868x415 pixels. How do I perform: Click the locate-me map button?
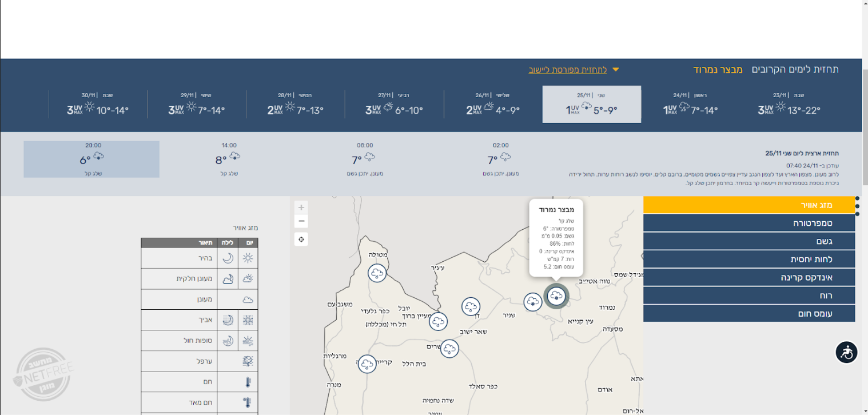(x=302, y=239)
